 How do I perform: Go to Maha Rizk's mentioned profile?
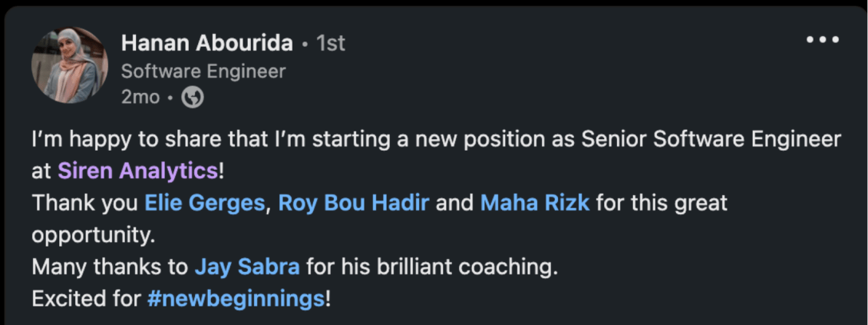pyautogui.click(x=534, y=204)
